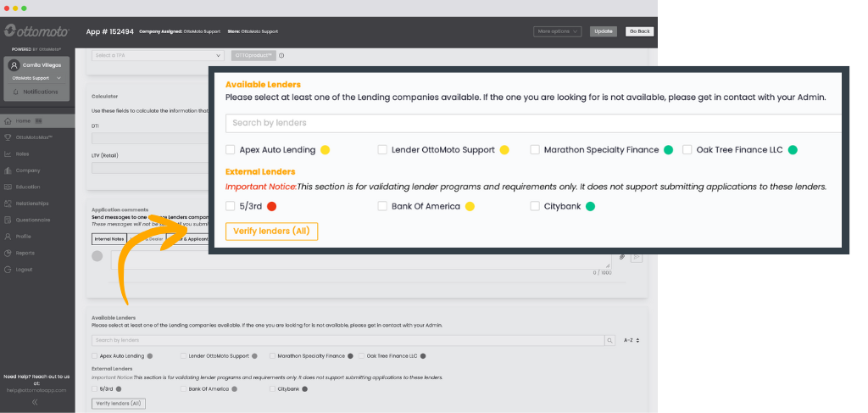Click red status dot beside 5/3rd
This screenshot has height=413, width=868.
pyautogui.click(x=272, y=206)
